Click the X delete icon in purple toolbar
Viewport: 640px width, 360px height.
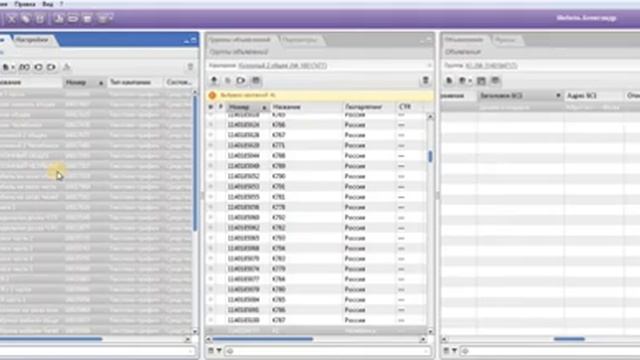pos(12,19)
